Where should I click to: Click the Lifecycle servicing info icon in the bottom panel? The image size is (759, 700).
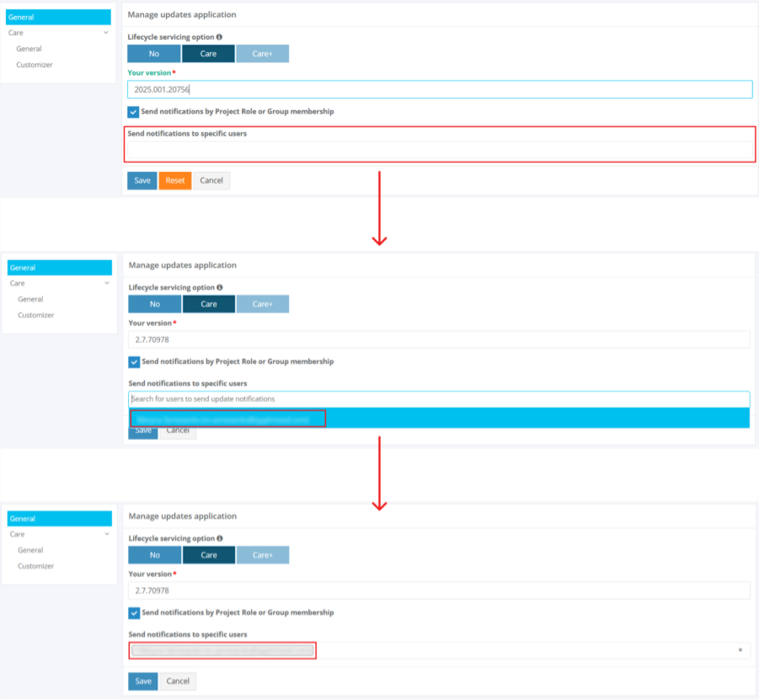tap(221, 538)
